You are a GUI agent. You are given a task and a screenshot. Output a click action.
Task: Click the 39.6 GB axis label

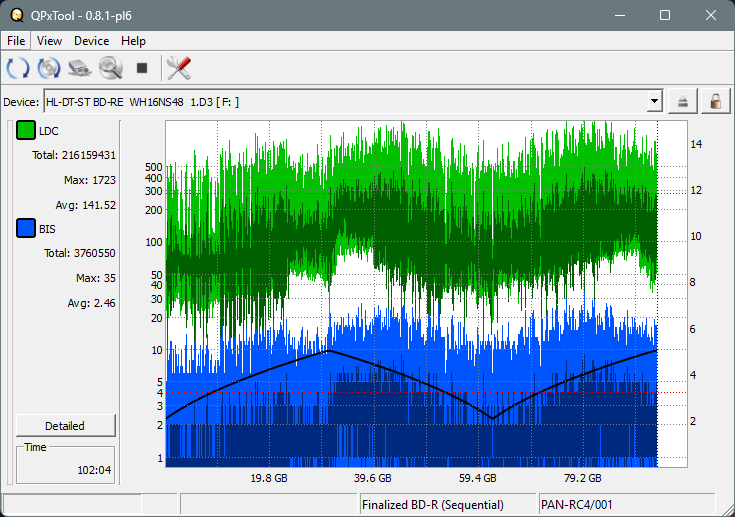coord(373,478)
